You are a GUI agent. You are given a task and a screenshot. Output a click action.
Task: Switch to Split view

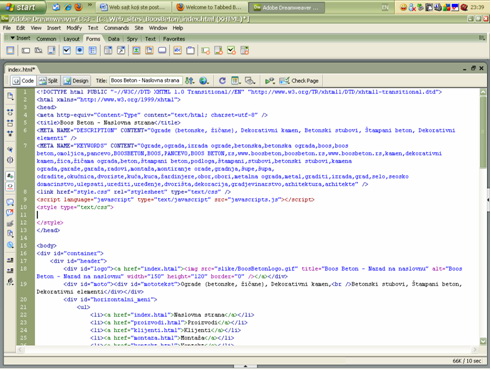tap(49, 81)
